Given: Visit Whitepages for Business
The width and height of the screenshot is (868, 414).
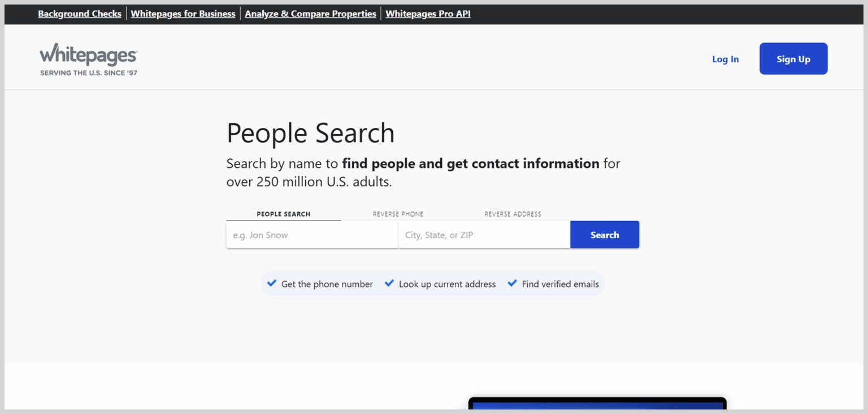Looking at the screenshot, I should 183,14.
